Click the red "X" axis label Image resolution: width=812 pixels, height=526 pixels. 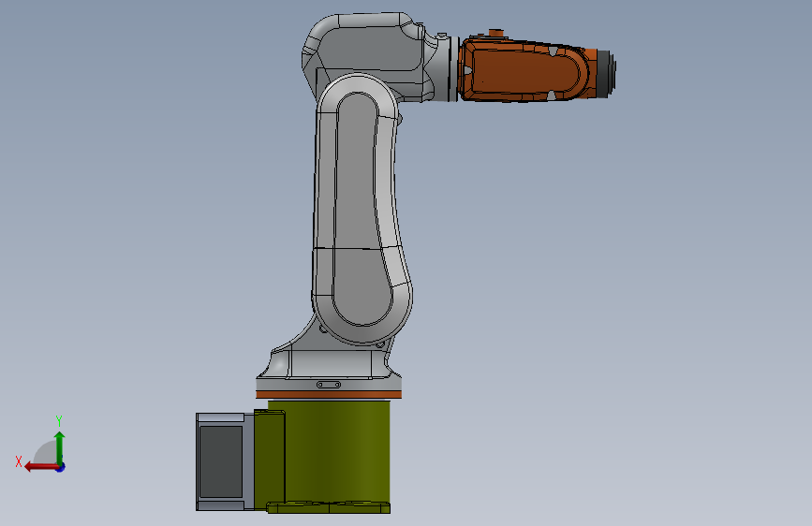coord(19,461)
